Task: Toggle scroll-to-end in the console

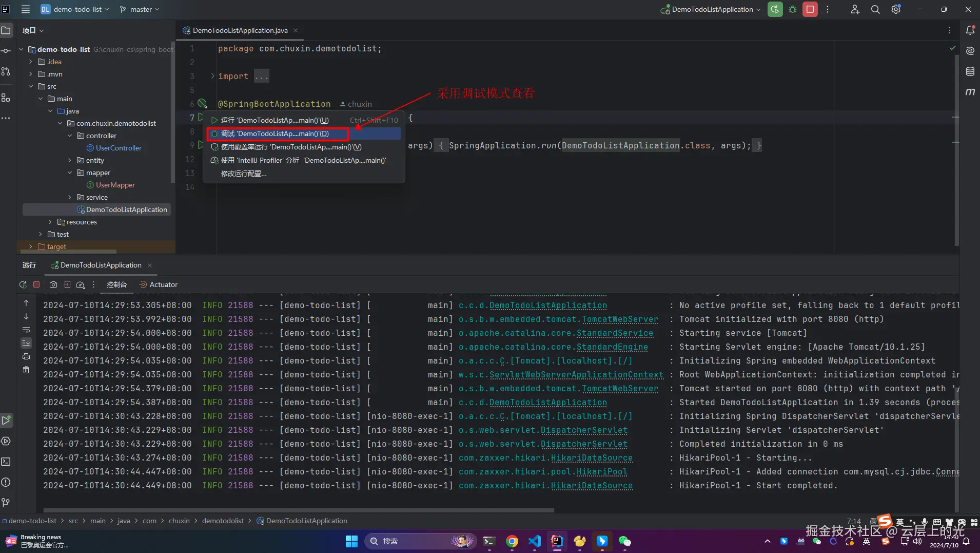Action: [26, 343]
